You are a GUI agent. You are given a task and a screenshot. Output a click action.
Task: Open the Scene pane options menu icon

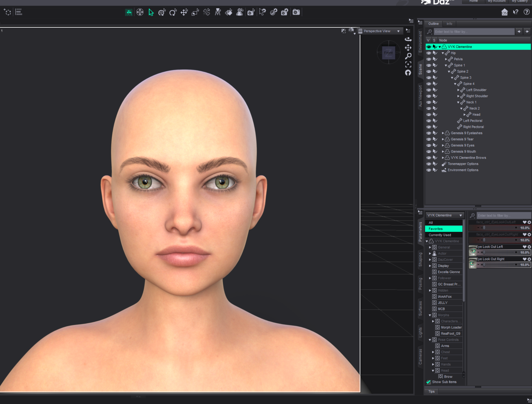(x=420, y=22)
